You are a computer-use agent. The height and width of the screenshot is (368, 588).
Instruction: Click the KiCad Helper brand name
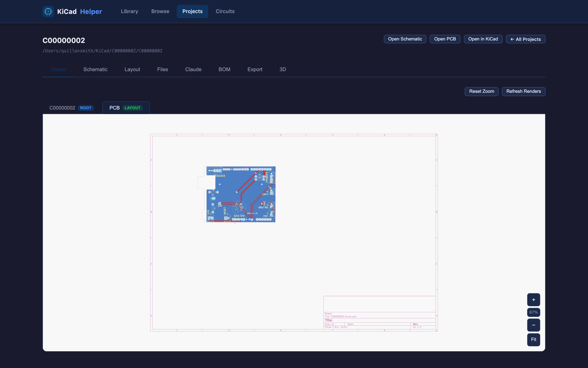[x=79, y=11]
